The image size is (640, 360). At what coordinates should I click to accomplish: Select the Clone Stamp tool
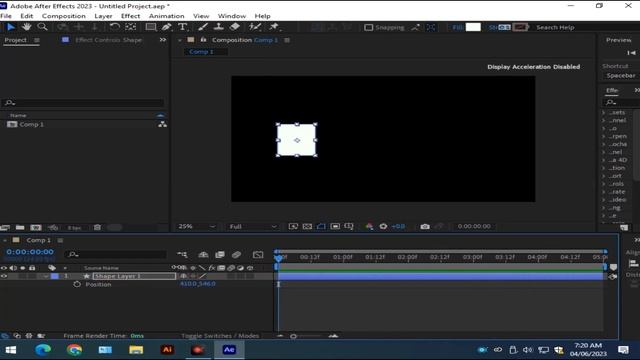[219, 27]
